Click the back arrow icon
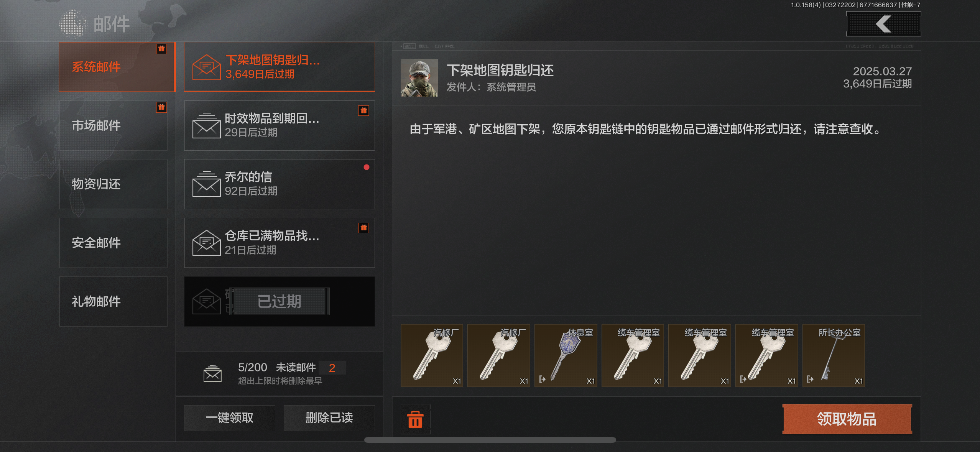This screenshot has width=980, height=452. [883, 24]
